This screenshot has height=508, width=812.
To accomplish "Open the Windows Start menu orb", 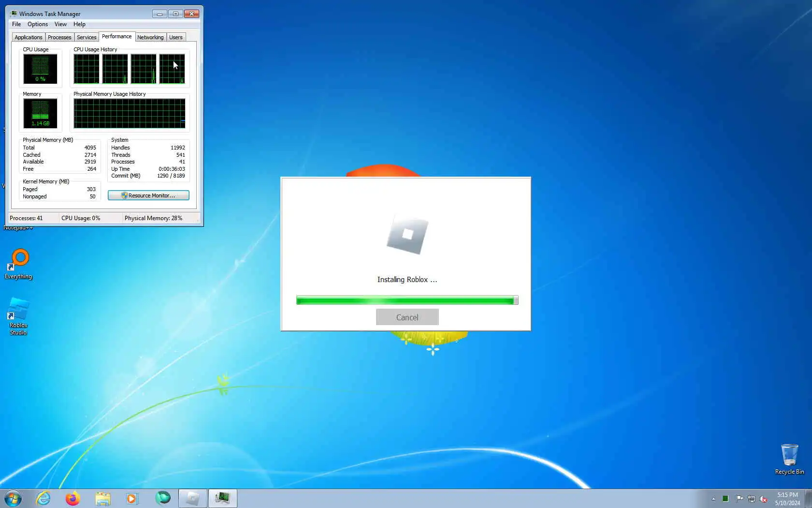I will 13,498.
